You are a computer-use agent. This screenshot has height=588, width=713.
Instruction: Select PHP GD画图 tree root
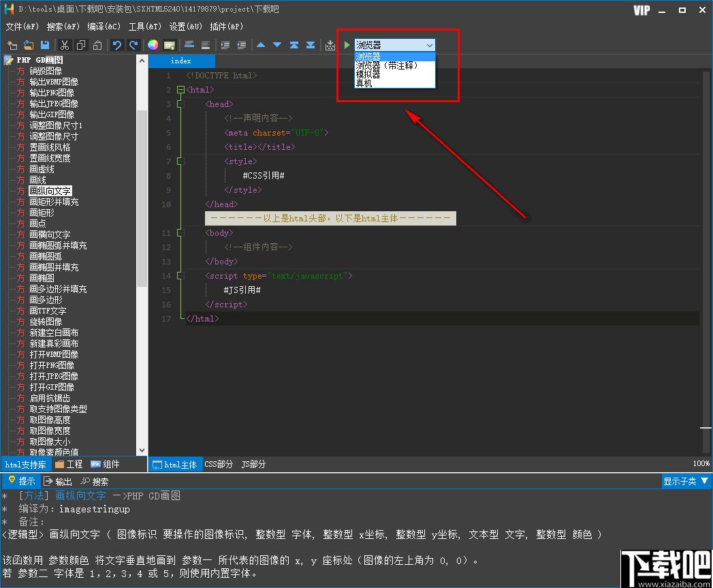(39, 60)
